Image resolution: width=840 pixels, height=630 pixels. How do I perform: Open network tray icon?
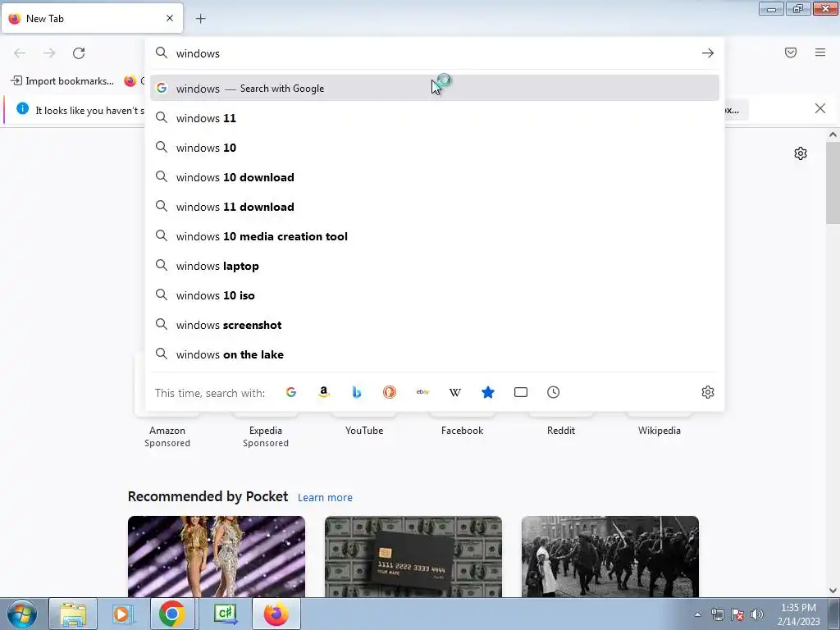point(717,614)
